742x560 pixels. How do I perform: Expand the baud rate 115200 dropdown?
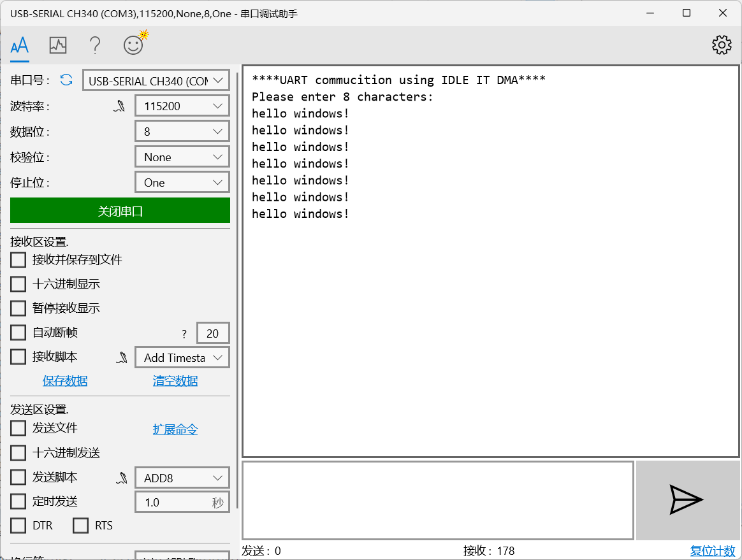[182, 106]
